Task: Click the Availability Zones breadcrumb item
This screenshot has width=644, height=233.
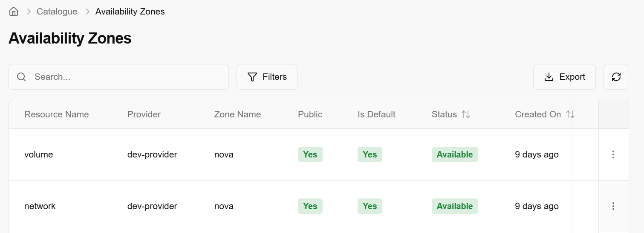Action: pos(130,12)
